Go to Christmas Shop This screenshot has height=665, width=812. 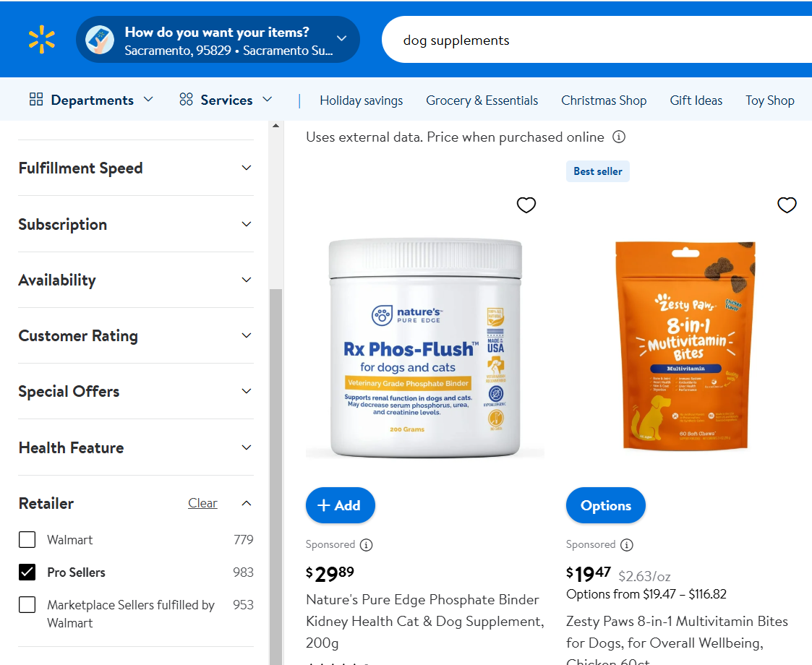pos(604,100)
